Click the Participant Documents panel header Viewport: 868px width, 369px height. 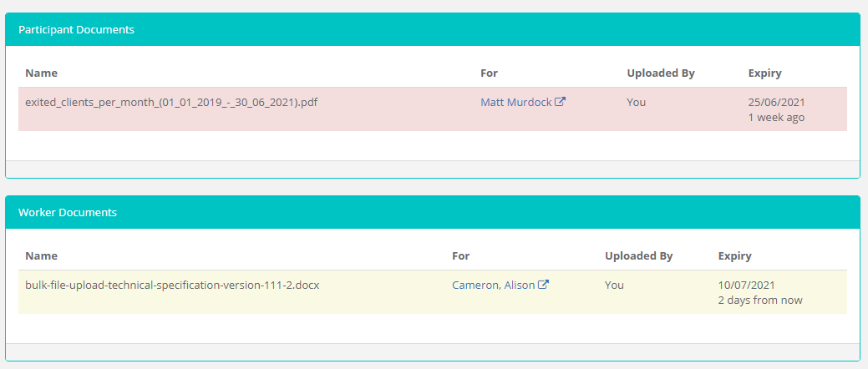click(433, 29)
